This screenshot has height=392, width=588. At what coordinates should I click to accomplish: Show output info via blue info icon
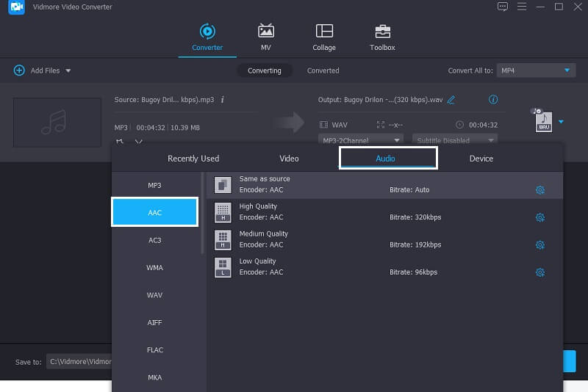click(493, 100)
